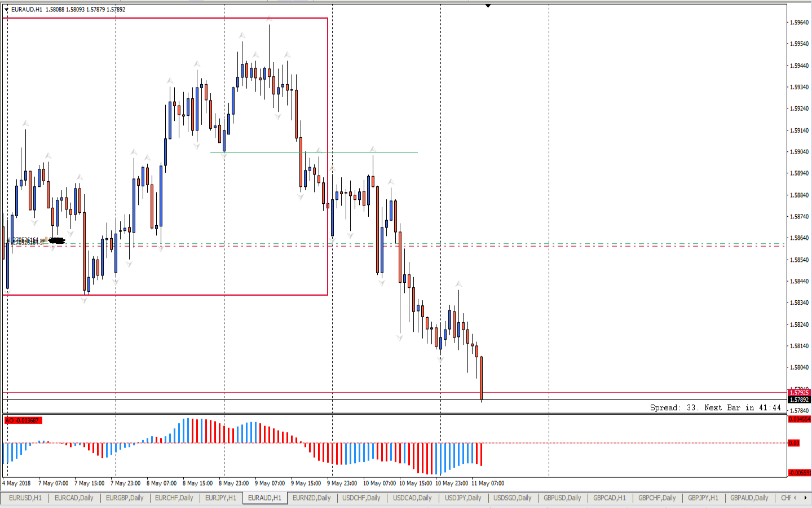Screen dimensions: 812x508
Task: Click the '10 May 15:00' time label
Action: 416,483
